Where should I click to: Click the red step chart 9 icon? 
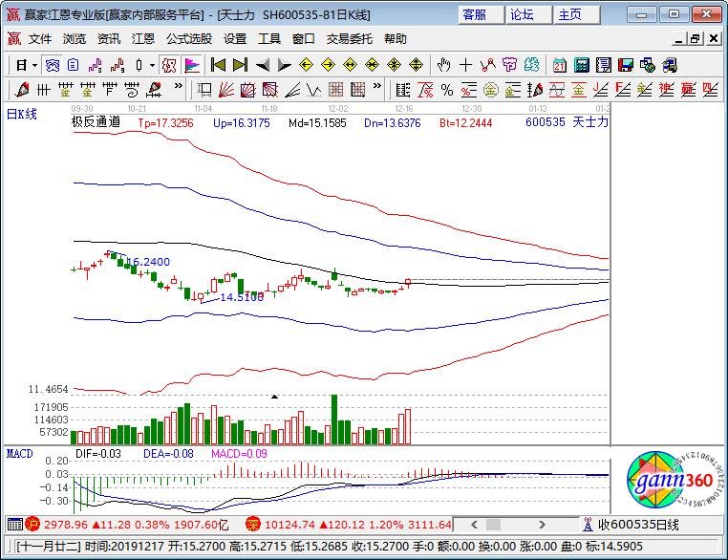118,65
